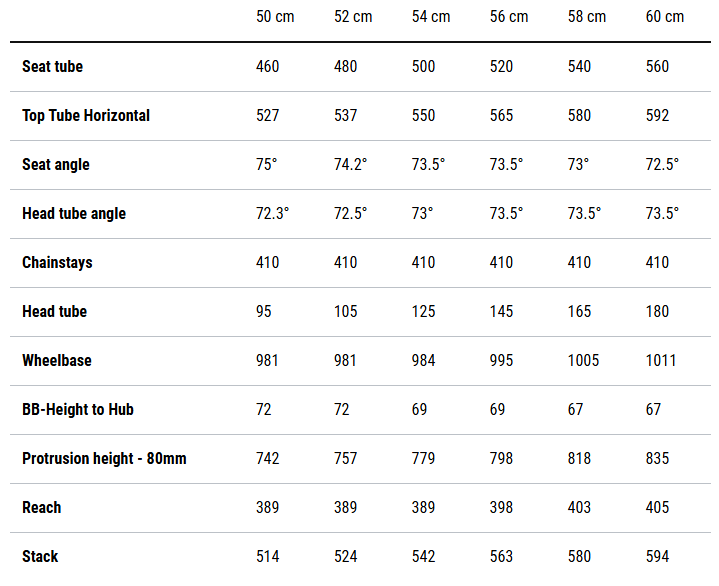
Task: Select head tube angle value 72.3°
Action: tap(272, 214)
